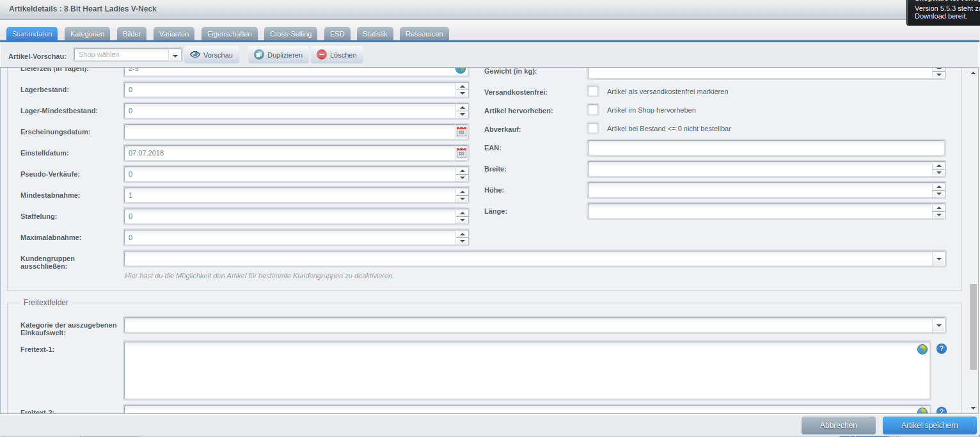Click the Duplizieren icon
The height and width of the screenshot is (437, 980).
258,55
